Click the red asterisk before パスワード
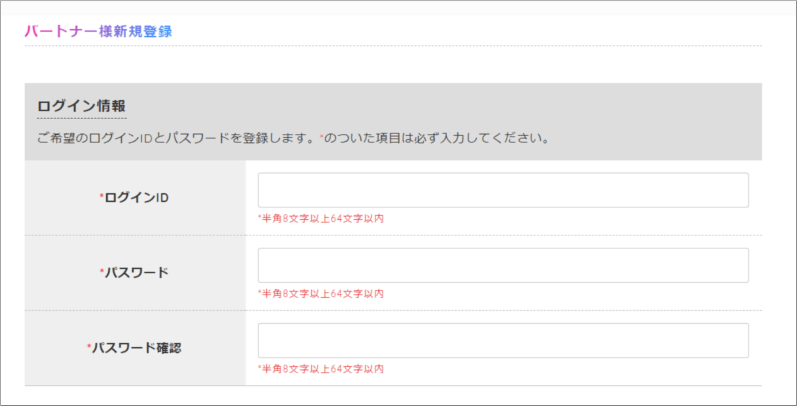 click(x=101, y=271)
